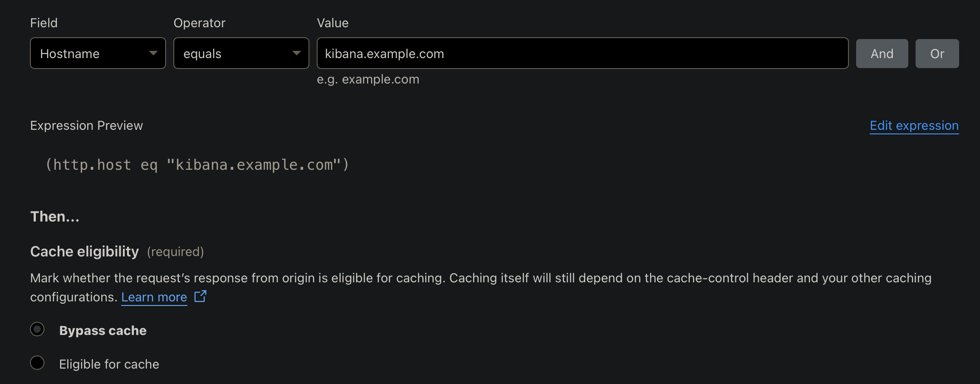The width and height of the screenshot is (980, 384).
Task: Click the http.host expression preview code
Action: (197, 165)
